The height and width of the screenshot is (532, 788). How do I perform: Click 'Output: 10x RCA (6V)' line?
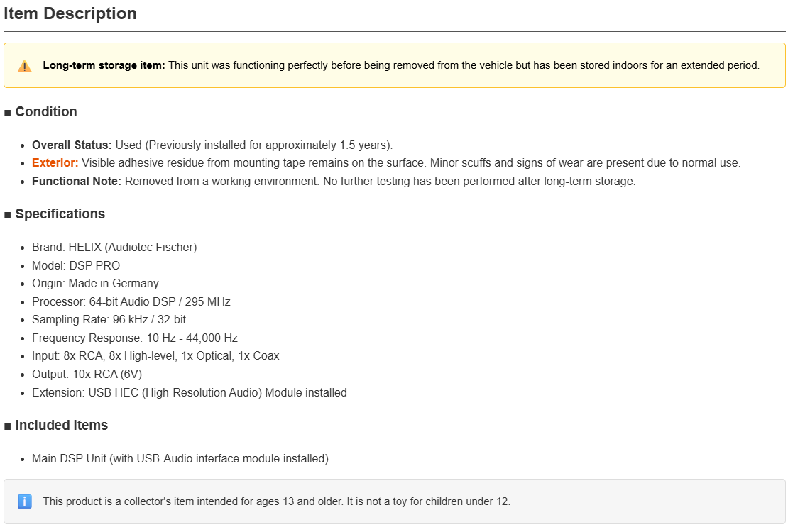87,375
